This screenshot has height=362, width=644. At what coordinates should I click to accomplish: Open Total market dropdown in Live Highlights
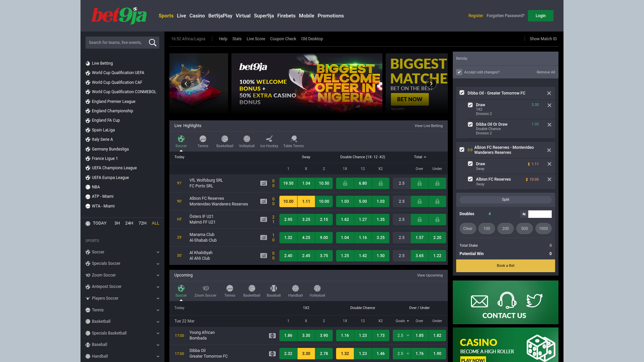click(420, 157)
